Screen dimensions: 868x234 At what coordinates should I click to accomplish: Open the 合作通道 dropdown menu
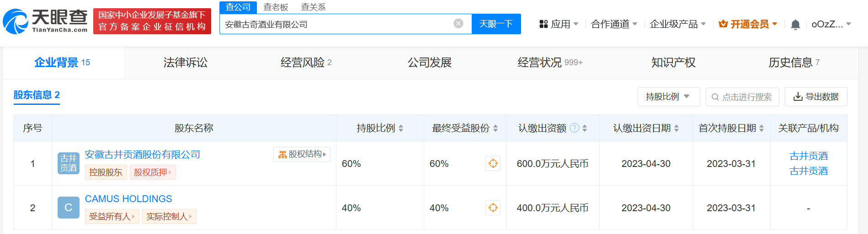pyautogui.click(x=614, y=24)
